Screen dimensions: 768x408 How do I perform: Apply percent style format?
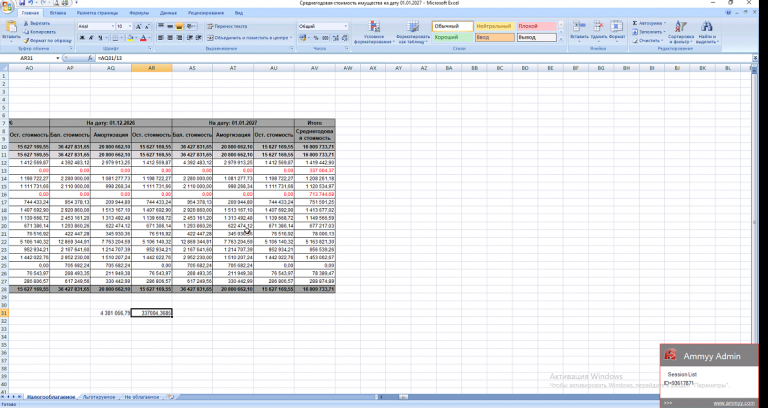pos(316,38)
